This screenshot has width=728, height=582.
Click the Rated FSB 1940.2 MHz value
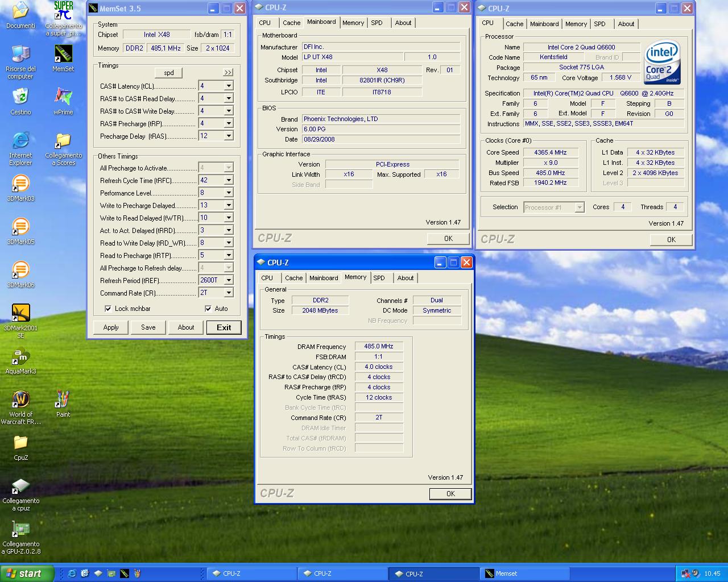[551, 182]
